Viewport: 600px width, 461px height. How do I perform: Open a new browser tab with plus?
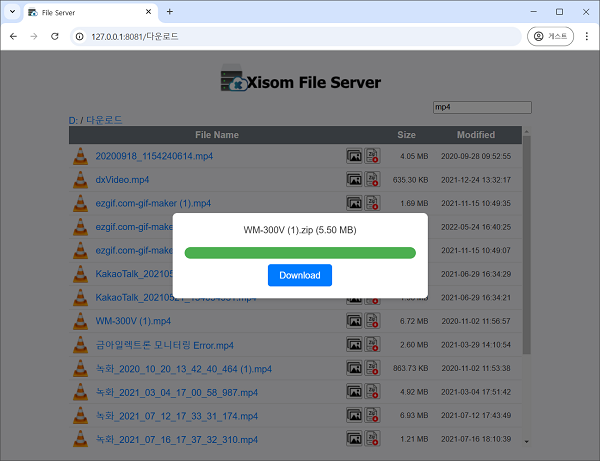click(x=170, y=12)
